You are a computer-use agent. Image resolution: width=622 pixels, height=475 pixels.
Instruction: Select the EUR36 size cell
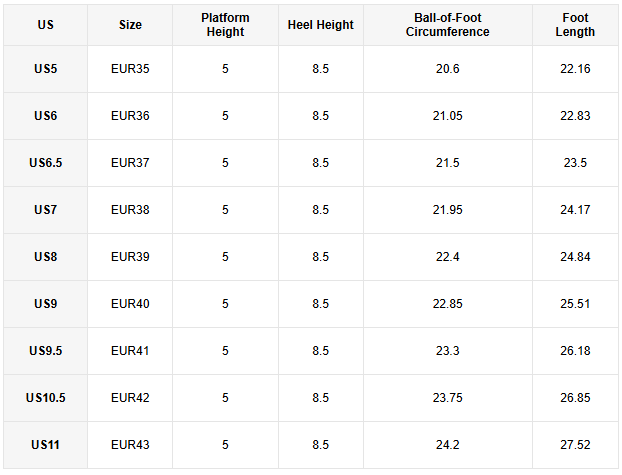pos(130,116)
